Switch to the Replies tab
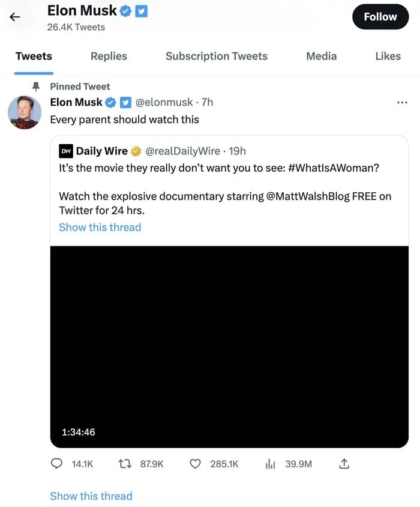The height and width of the screenshot is (507, 420). click(x=109, y=56)
